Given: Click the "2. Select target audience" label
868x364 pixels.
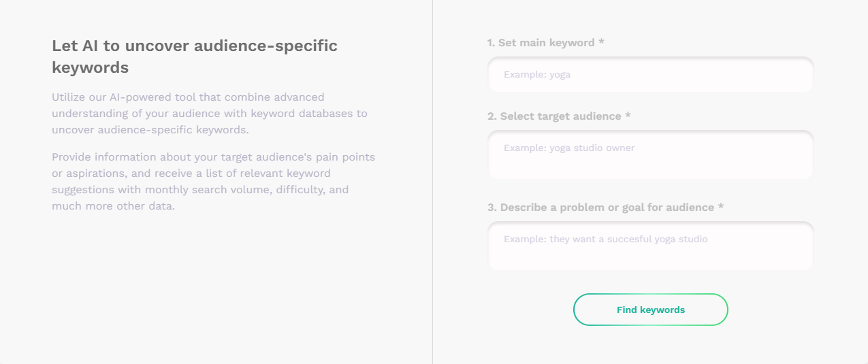Looking at the screenshot, I should [554, 116].
